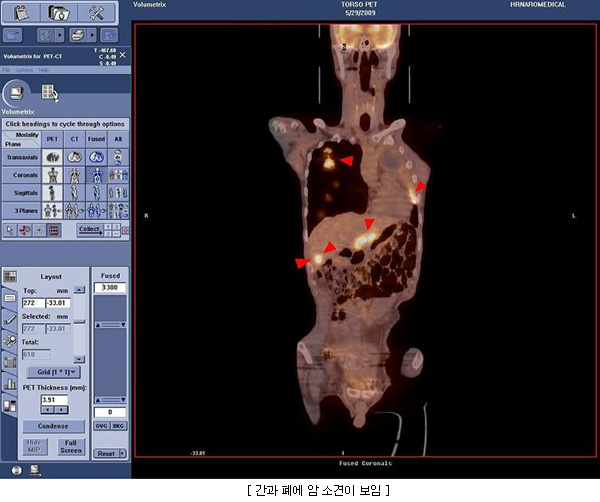
Task: Choose the arrow pointer tool
Action: pos(10,229)
